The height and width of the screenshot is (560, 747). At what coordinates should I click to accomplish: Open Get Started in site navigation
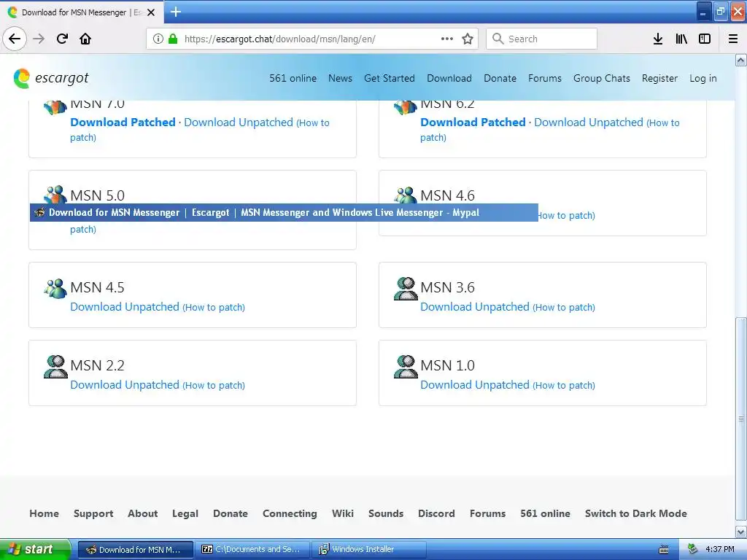point(390,78)
